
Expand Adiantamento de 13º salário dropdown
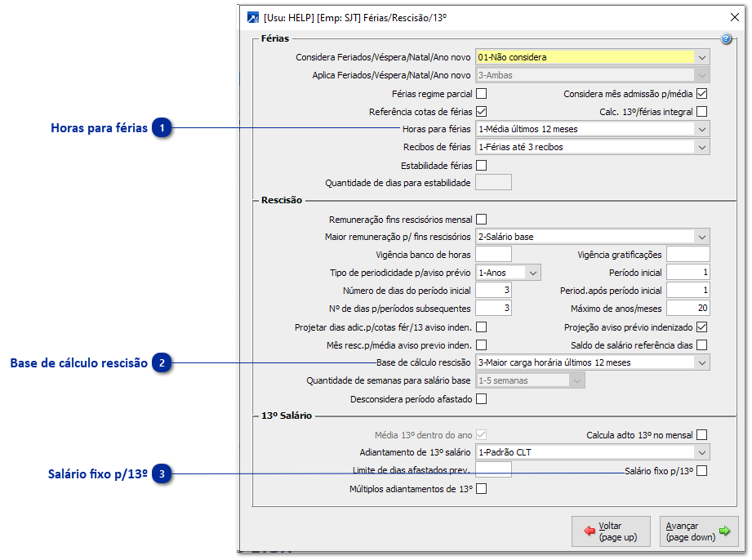coord(592,452)
